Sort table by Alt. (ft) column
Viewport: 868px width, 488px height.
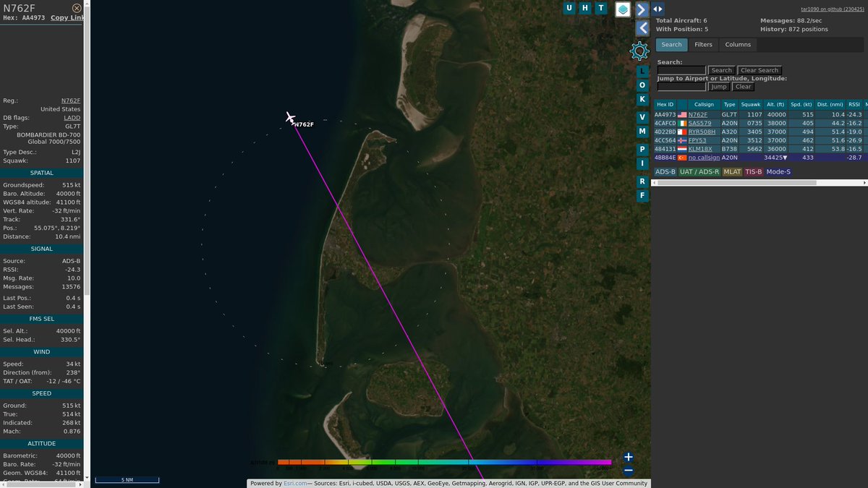pos(775,104)
